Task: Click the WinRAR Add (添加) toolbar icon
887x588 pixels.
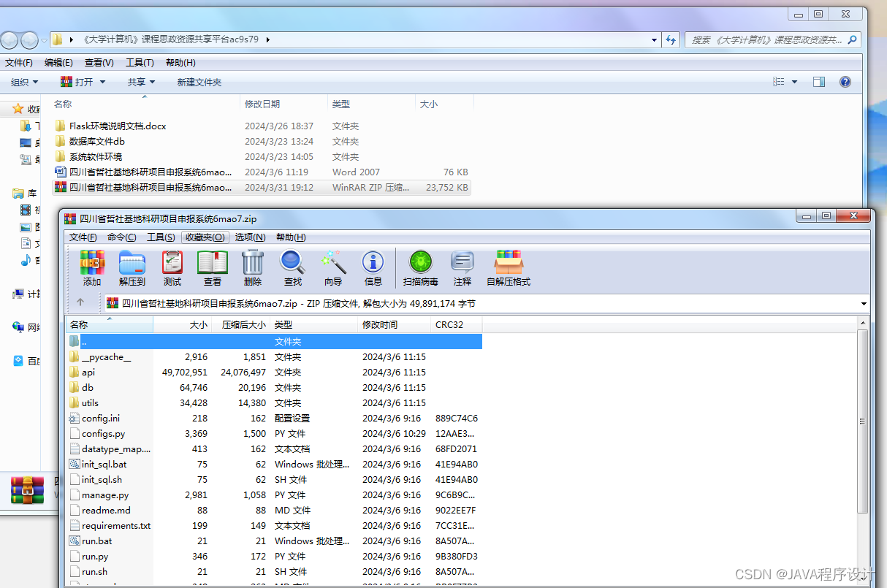Action: 92,268
